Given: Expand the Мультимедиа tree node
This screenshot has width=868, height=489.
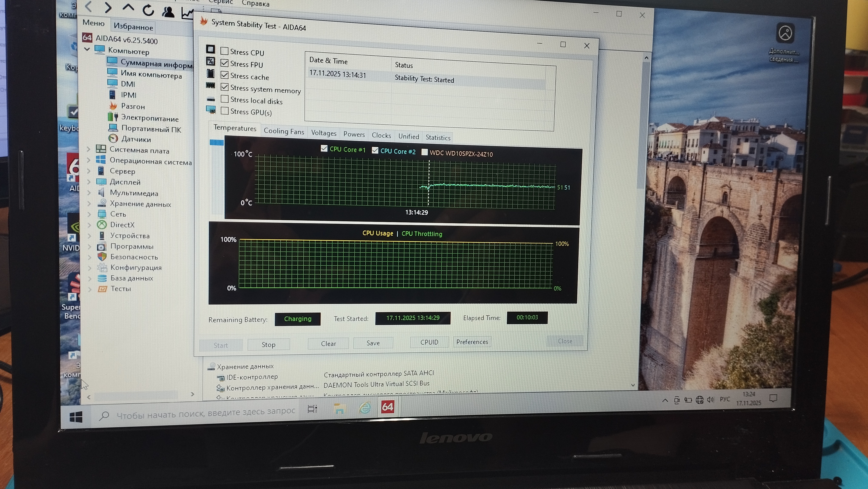Looking at the screenshot, I should coord(89,193).
